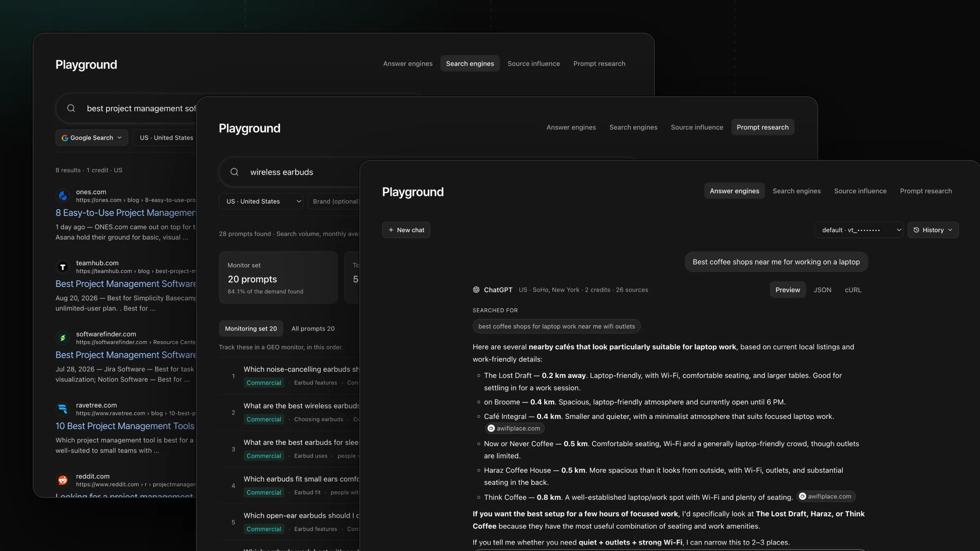The image size is (980, 551).
Task: Click 'Best coffee shops near me' user message
Action: click(x=776, y=262)
